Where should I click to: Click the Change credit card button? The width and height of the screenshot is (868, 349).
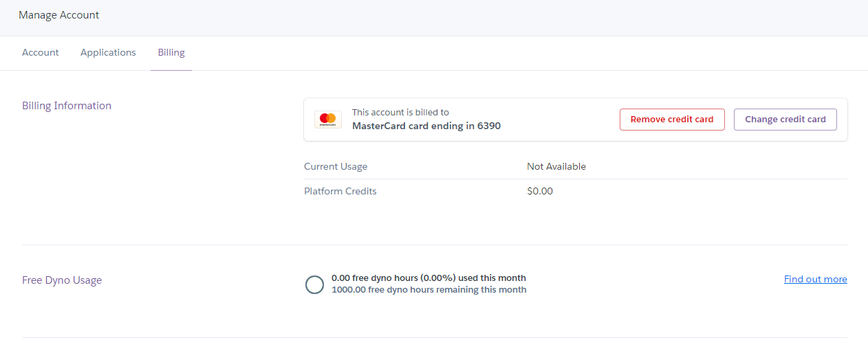coord(785,120)
